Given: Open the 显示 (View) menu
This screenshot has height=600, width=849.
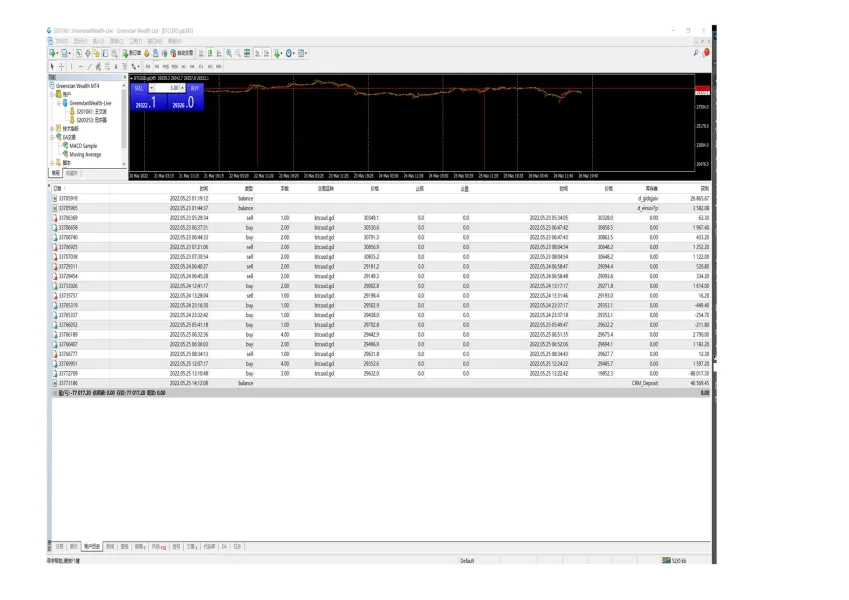Looking at the screenshot, I should pos(80,41).
